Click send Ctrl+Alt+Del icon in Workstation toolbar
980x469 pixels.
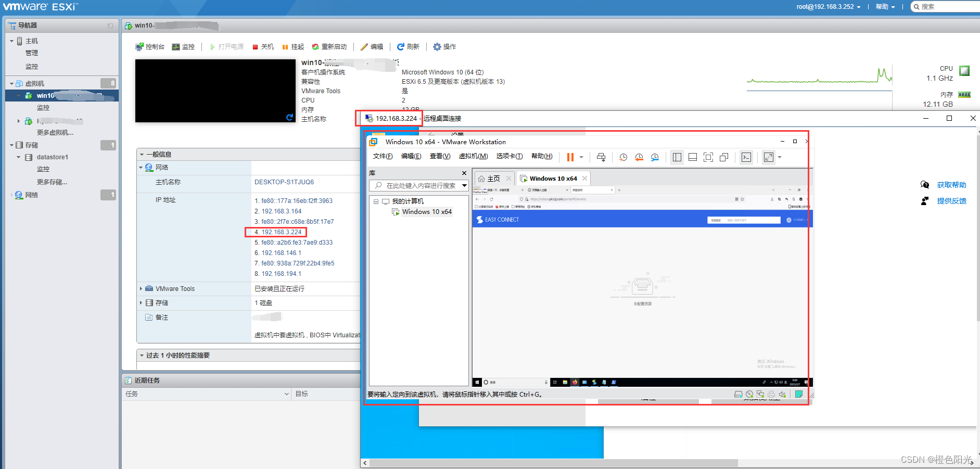pos(601,157)
